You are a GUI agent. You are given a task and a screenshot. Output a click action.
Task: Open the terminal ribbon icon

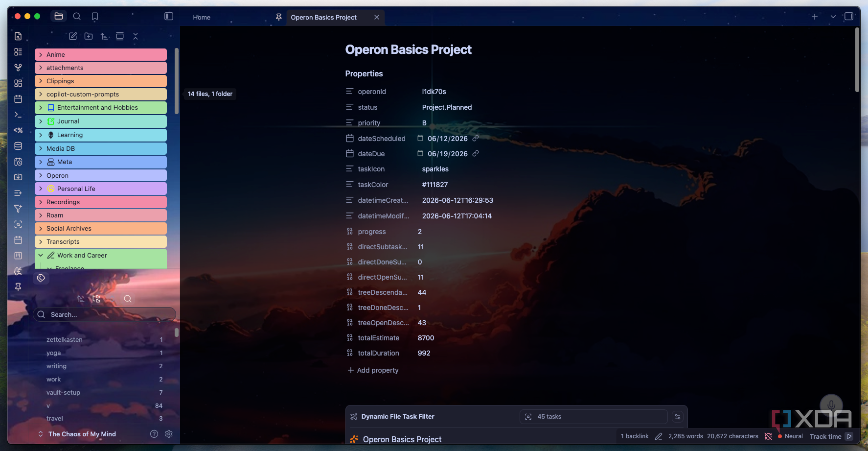coord(18,115)
